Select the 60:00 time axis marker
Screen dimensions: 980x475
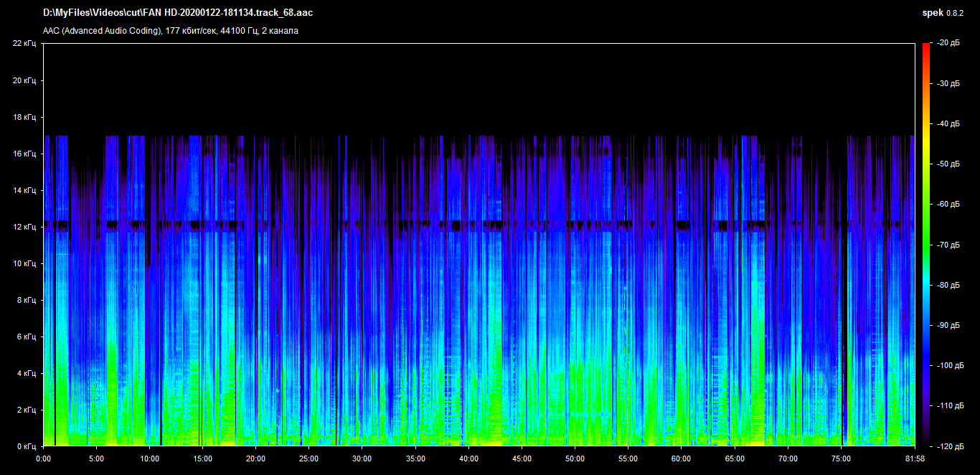click(681, 458)
